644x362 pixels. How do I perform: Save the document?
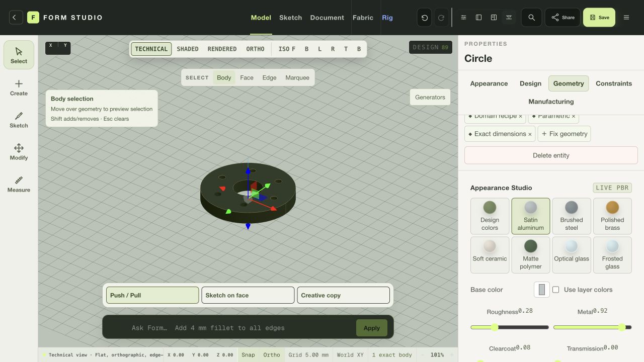point(599,18)
